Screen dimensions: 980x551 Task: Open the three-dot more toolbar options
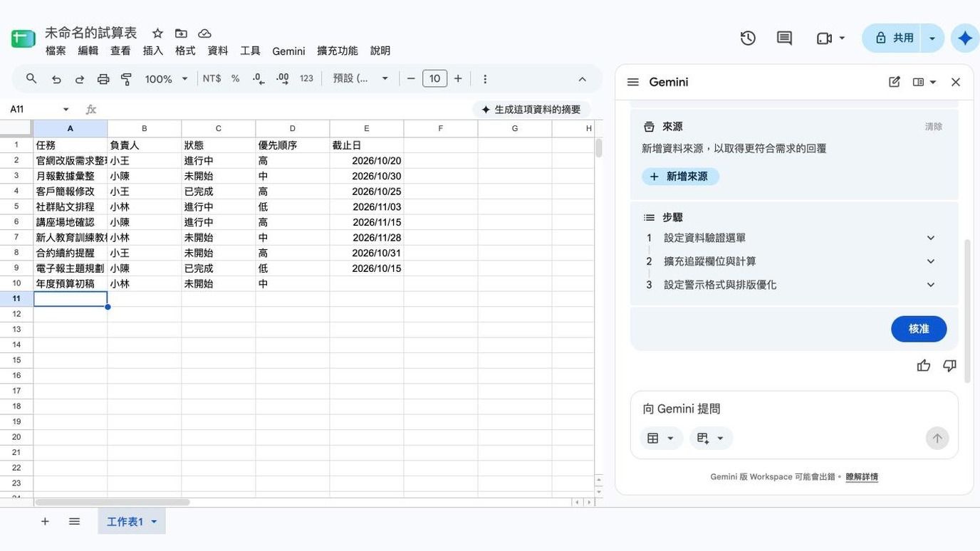tap(485, 79)
